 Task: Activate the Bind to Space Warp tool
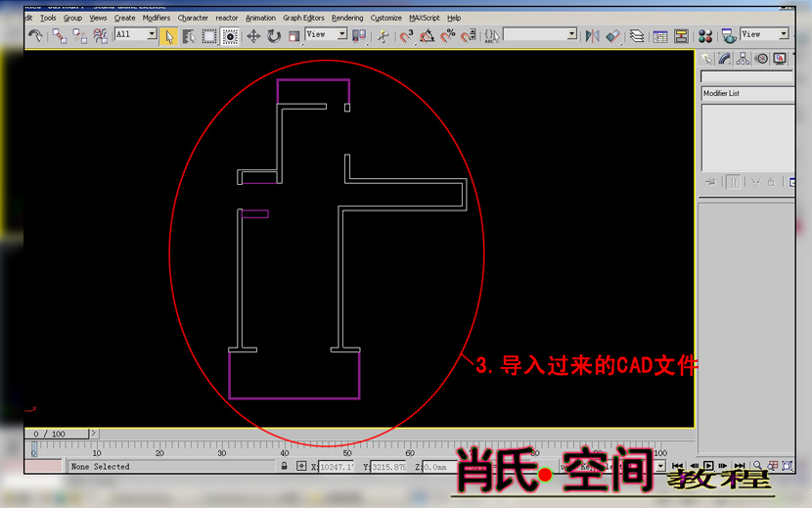[100, 36]
